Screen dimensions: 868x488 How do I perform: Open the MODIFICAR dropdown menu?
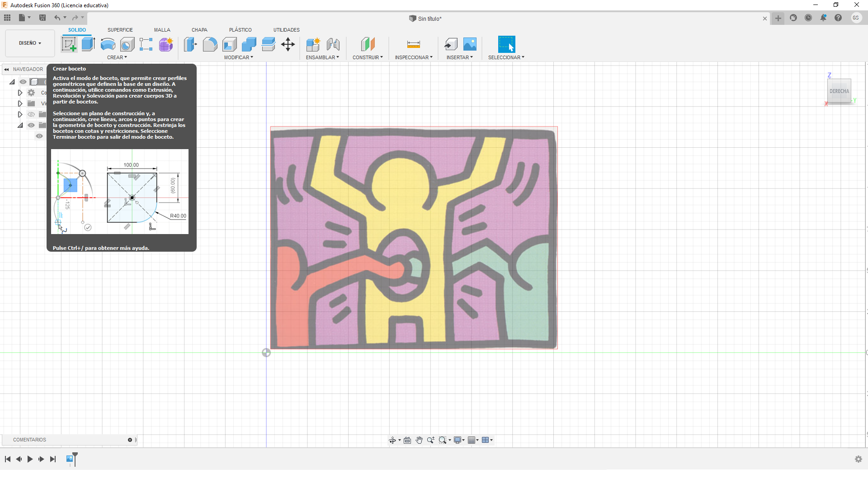(x=239, y=57)
